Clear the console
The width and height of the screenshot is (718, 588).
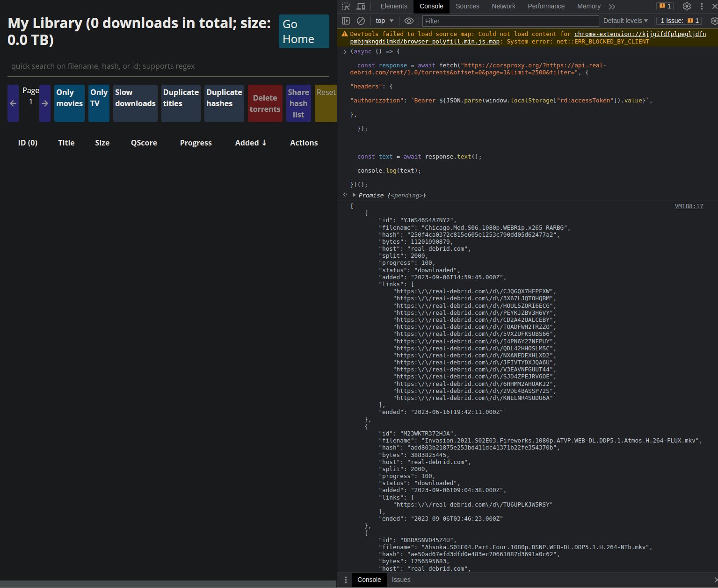click(x=360, y=21)
